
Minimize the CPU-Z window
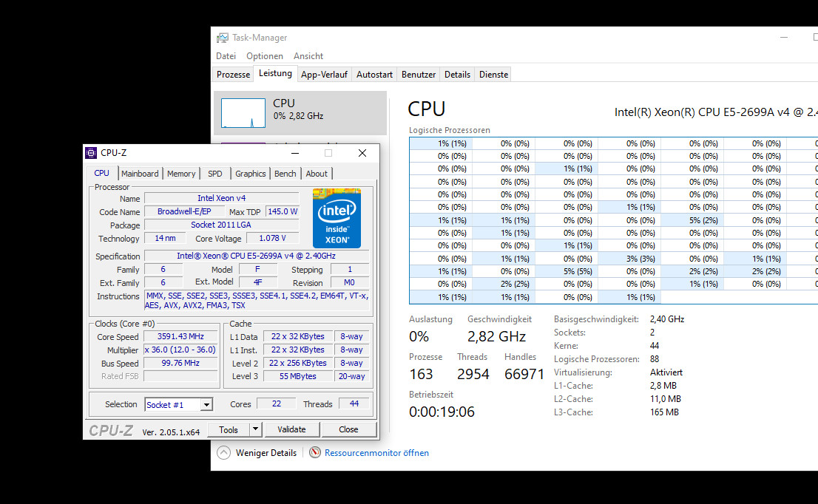pos(295,153)
